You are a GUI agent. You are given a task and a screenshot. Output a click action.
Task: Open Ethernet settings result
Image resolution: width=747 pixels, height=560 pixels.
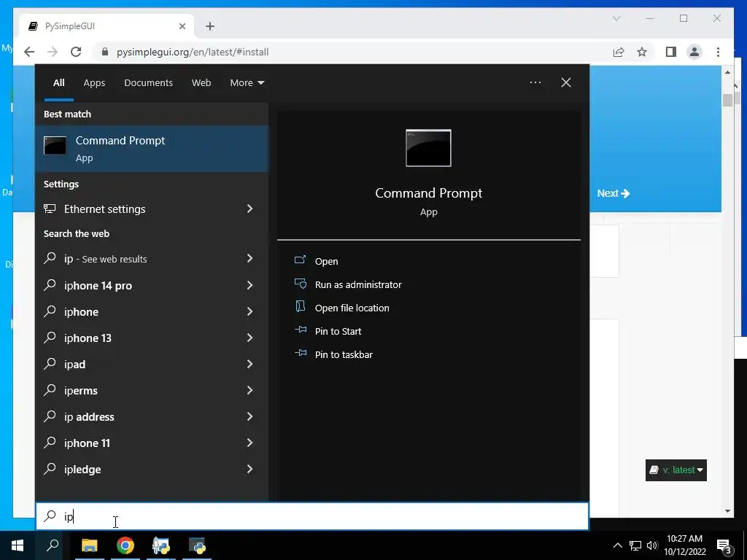tap(152, 209)
